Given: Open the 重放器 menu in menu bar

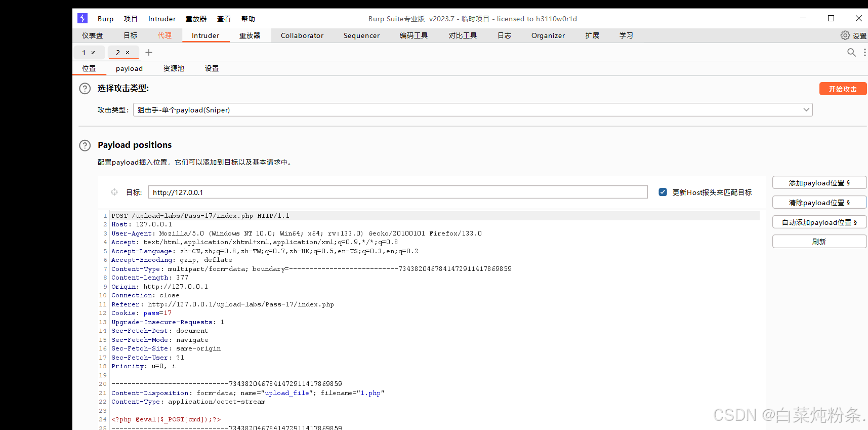Looking at the screenshot, I should click(x=196, y=19).
